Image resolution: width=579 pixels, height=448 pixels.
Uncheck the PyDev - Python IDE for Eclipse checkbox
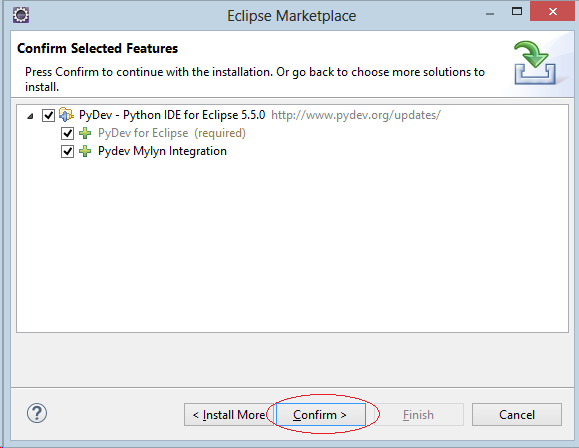pyautogui.click(x=48, y=115)
